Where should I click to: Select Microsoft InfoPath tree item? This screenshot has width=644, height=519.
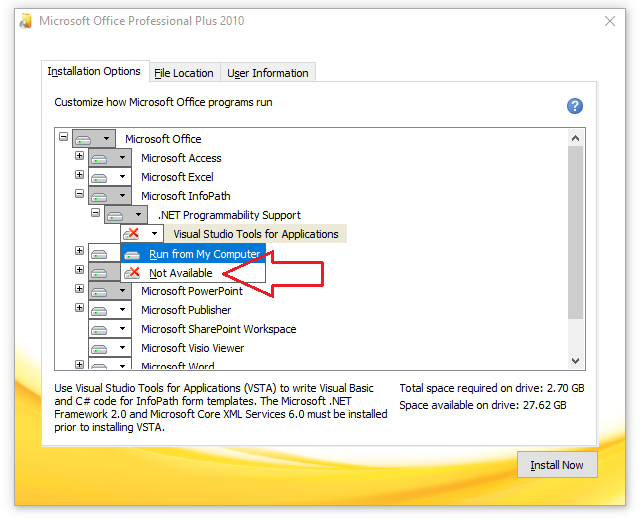tap(186, 196)
